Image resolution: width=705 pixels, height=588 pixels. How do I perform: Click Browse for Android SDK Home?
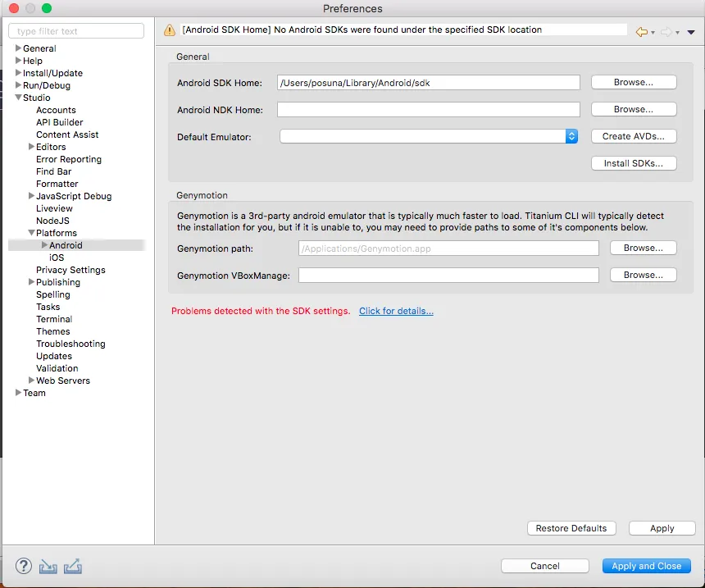tap(634, 82)
